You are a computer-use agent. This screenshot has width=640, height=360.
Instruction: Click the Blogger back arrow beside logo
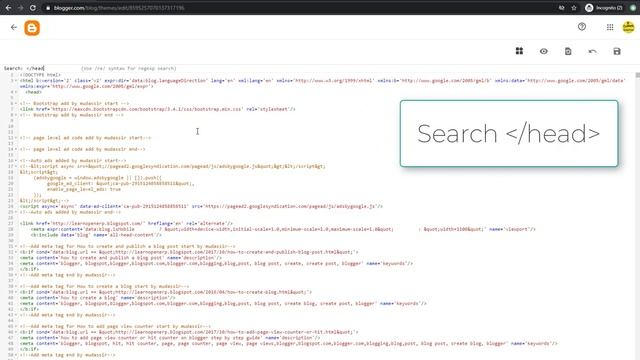(14, 27)
